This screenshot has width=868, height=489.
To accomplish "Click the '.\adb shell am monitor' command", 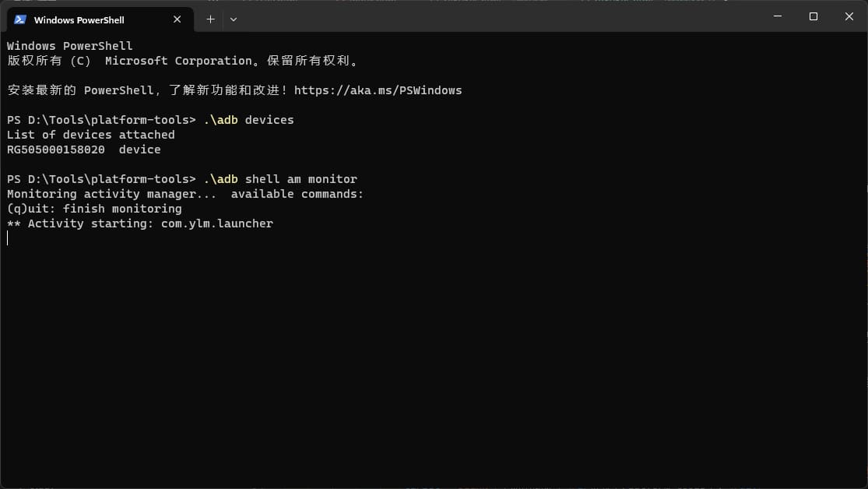I will [280, 179].
